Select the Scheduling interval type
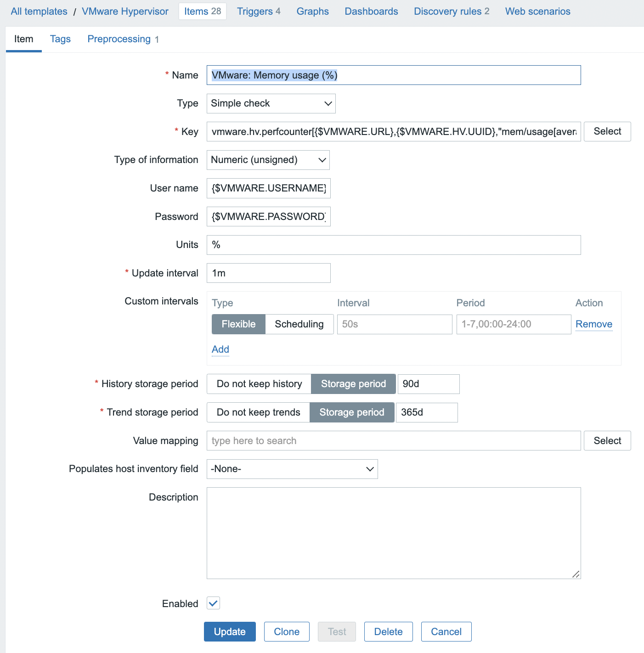The width and height of the screenshot is (644, 653). click(299, 324)
